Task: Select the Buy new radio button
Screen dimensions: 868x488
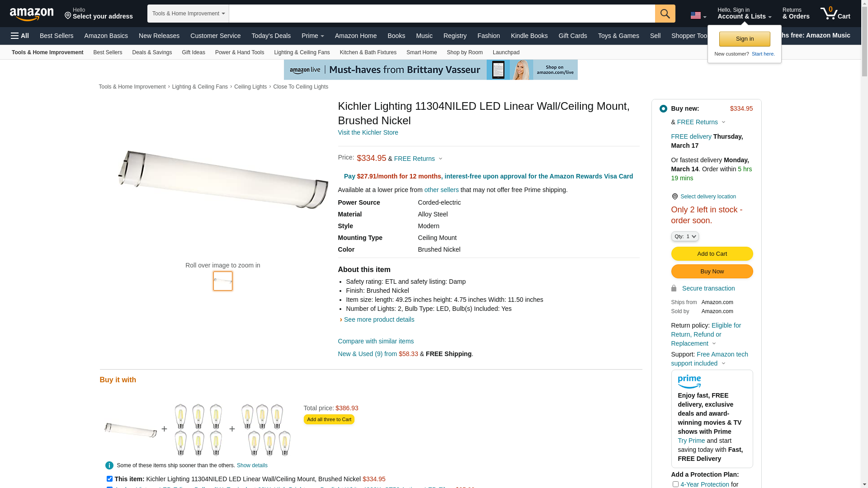Action: point(663,108)
